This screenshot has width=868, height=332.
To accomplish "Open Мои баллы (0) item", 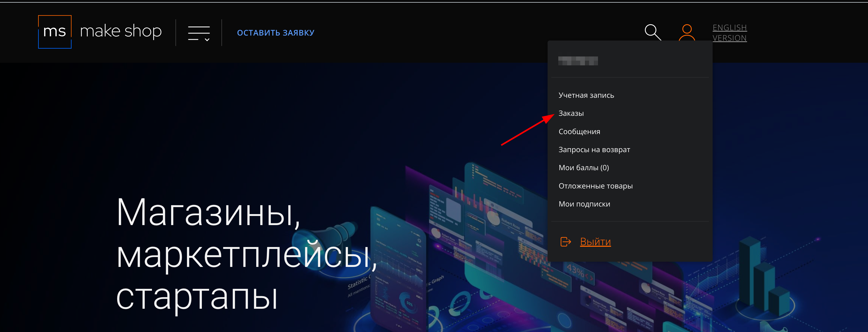I will (583, 168).
